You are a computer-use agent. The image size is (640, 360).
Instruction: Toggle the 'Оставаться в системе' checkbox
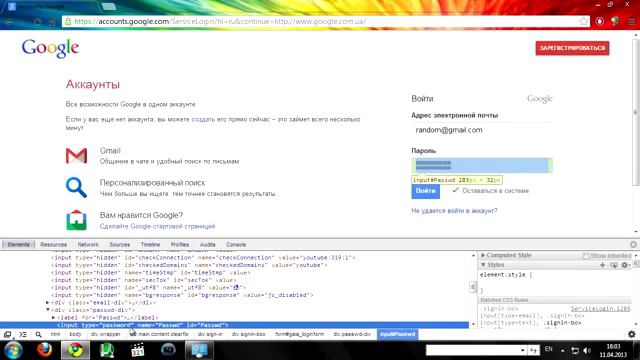pyautogui.click(x=456, y=190)
